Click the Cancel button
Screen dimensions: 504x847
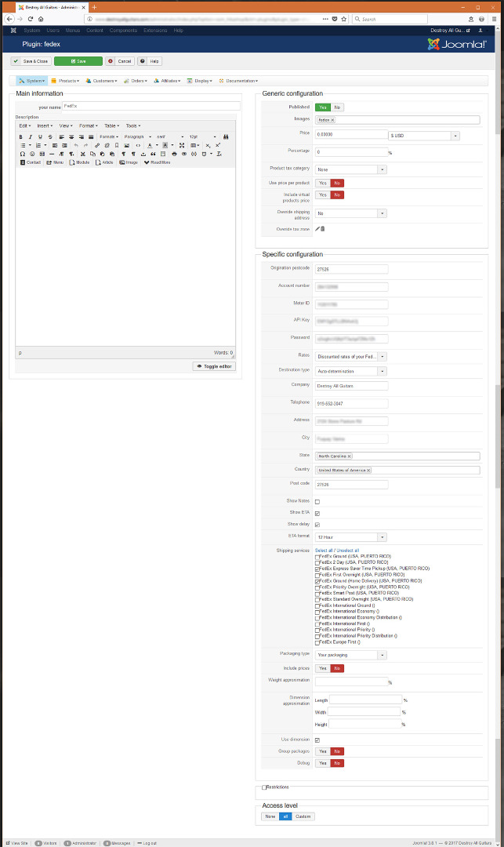[120, 61]
